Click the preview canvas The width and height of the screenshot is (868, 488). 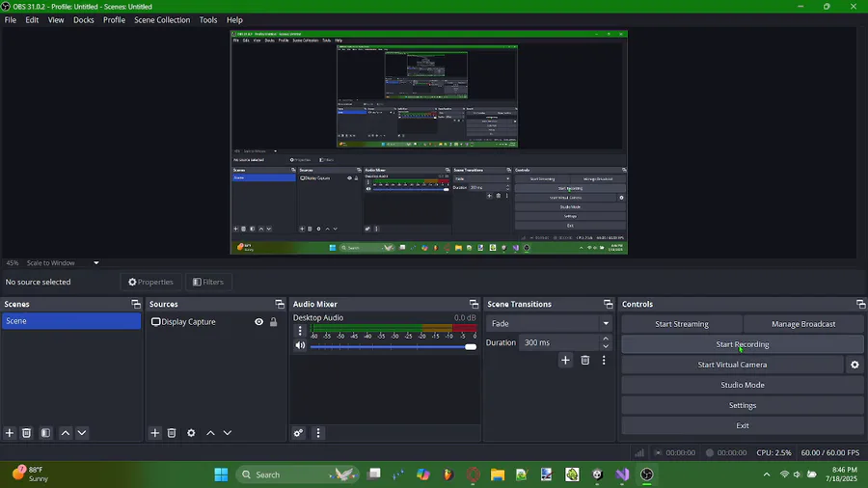pos(429,142)
